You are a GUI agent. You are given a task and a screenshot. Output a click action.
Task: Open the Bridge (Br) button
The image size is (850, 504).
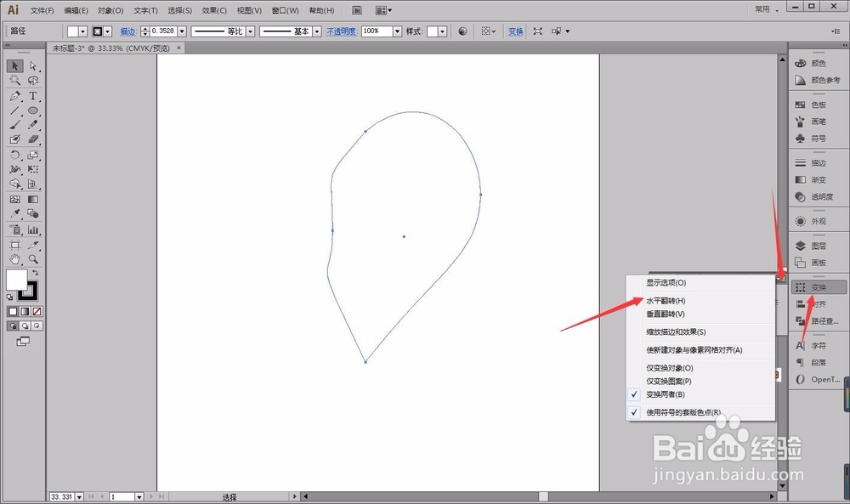click(x=357, y=10)
